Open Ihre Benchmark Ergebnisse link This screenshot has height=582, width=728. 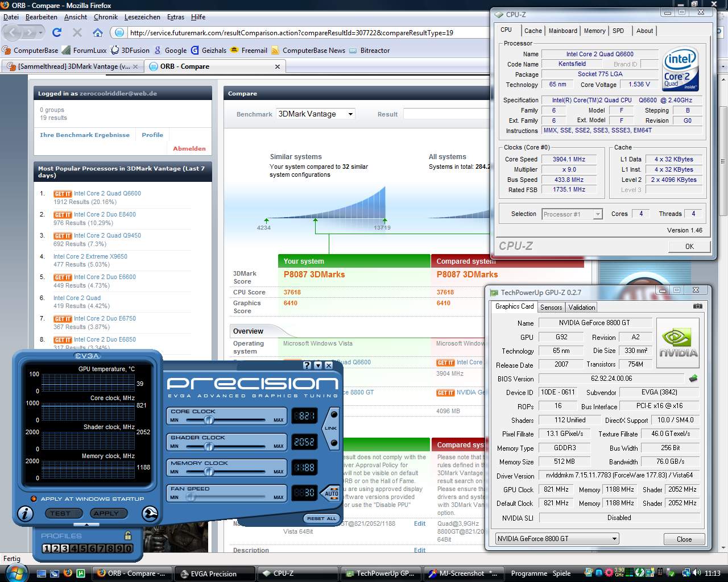point(85,135)
